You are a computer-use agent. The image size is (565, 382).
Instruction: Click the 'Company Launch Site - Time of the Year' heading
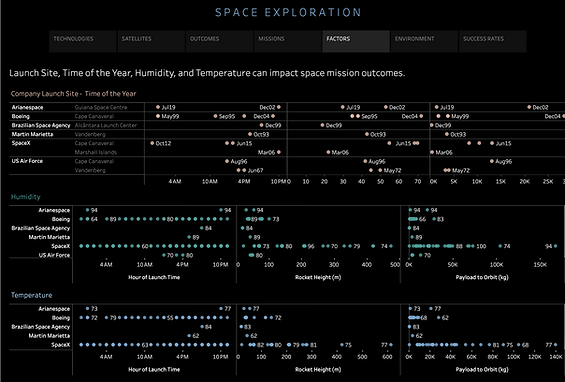point(74,94)
